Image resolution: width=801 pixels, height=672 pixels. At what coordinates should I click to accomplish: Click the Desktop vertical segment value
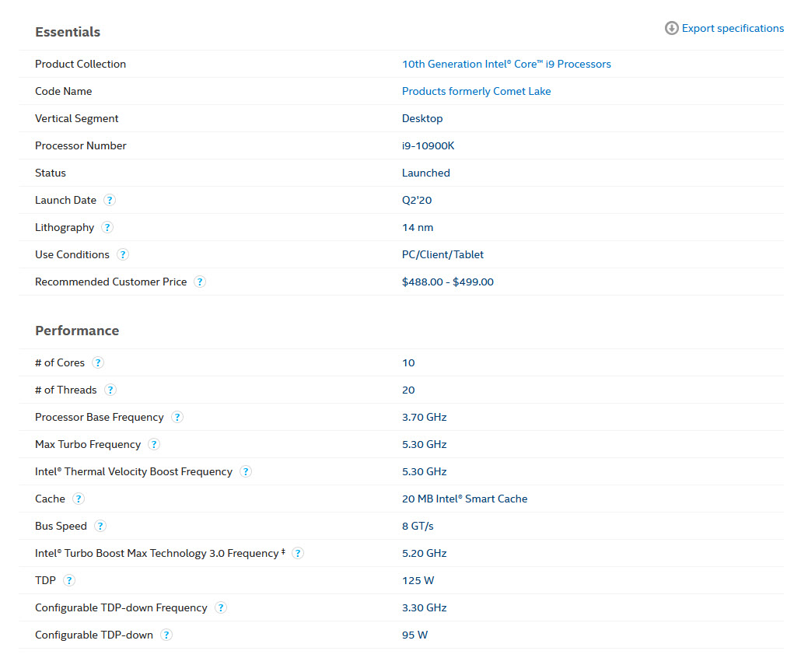(x=422, y=118)
